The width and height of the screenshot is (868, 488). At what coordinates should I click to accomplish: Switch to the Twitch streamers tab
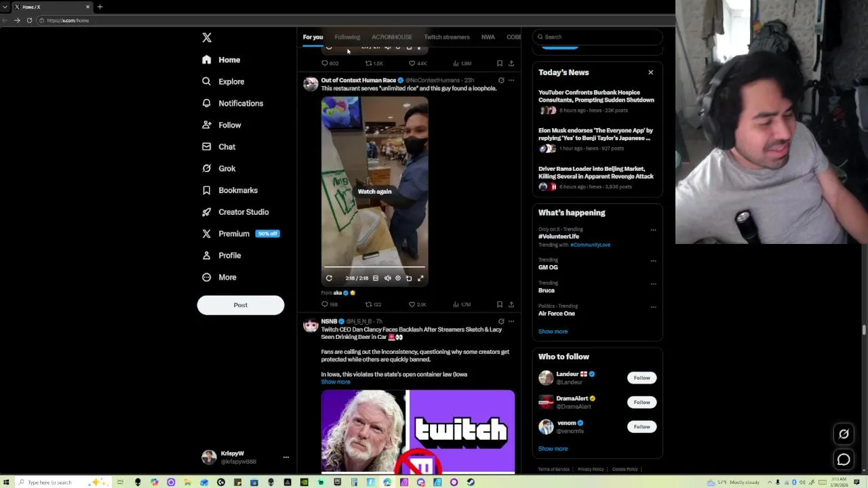point(447,37)
